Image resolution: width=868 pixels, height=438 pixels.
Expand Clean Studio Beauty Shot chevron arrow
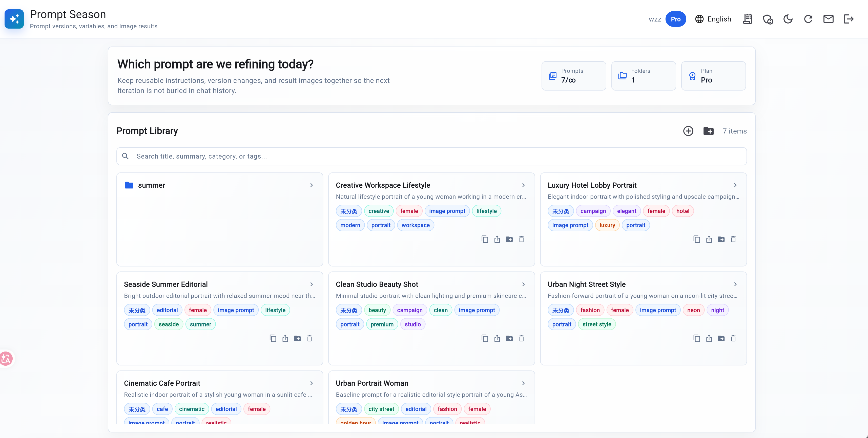524,284
